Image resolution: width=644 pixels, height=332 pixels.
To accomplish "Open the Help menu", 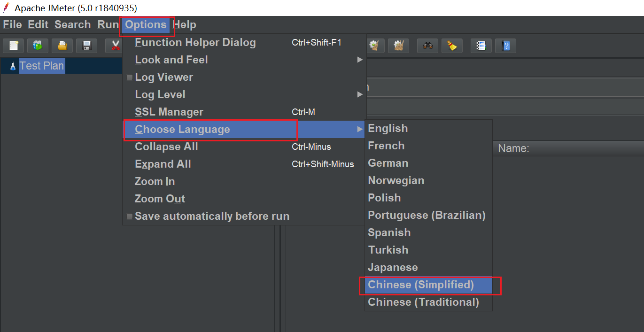I will pos(185,24).
